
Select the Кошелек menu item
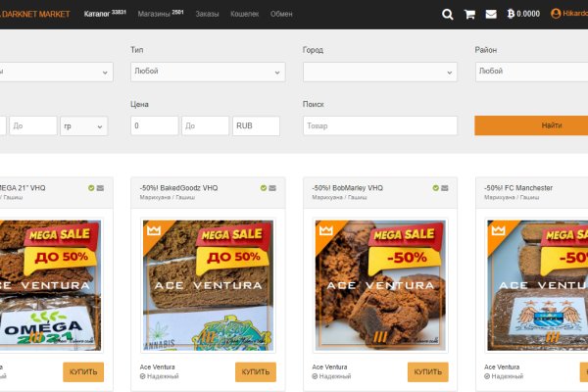[x=245, y=15]
